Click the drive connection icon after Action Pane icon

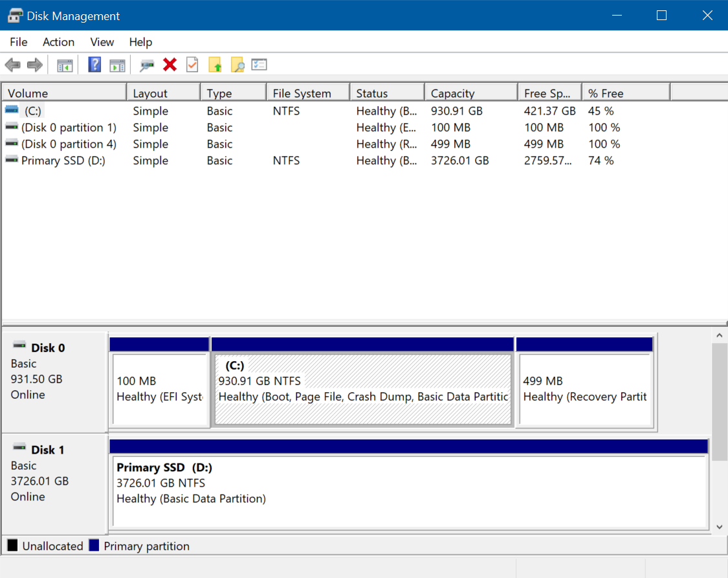coord(147,65)
